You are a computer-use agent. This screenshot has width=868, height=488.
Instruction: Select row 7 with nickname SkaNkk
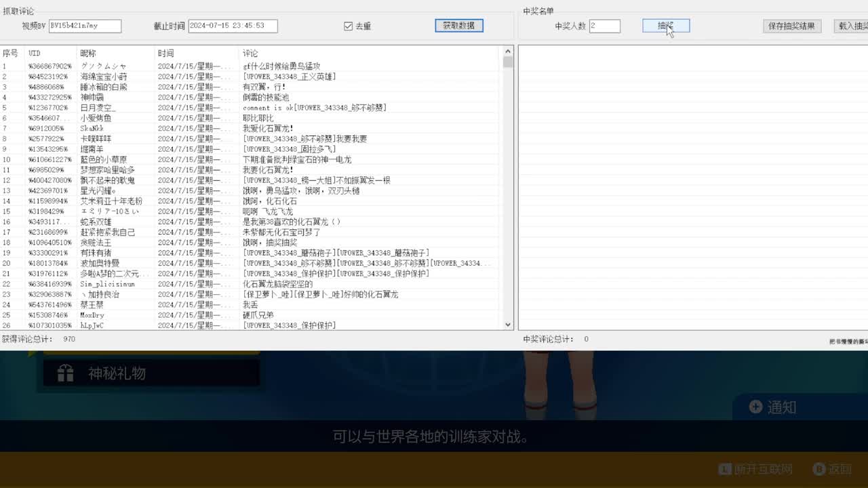coord(92,128)
